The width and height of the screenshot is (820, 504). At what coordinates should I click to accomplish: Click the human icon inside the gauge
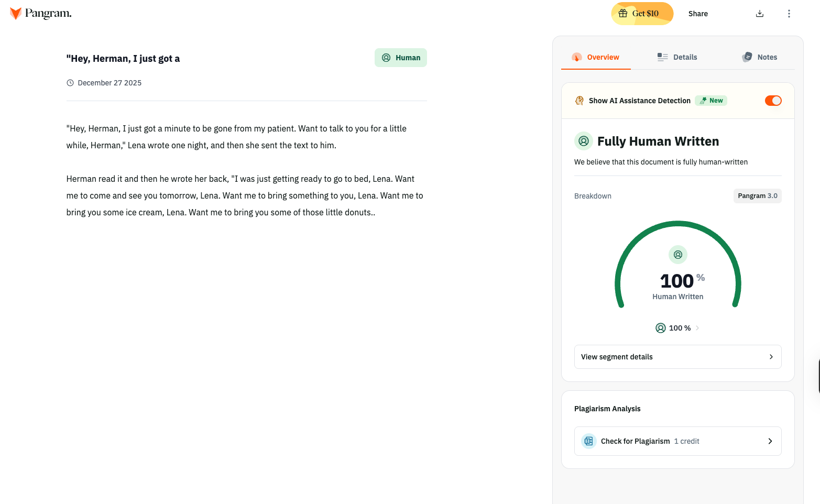[677, 255]
